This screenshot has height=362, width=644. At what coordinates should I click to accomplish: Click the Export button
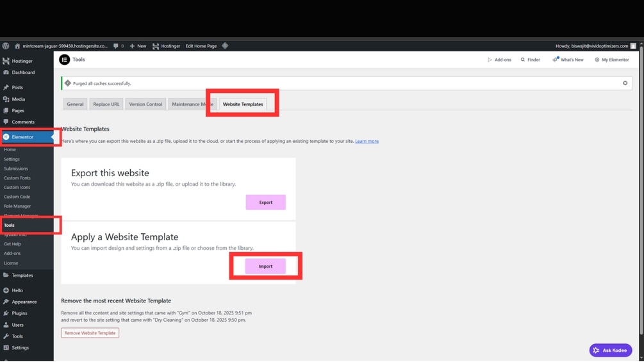point(266,202)
